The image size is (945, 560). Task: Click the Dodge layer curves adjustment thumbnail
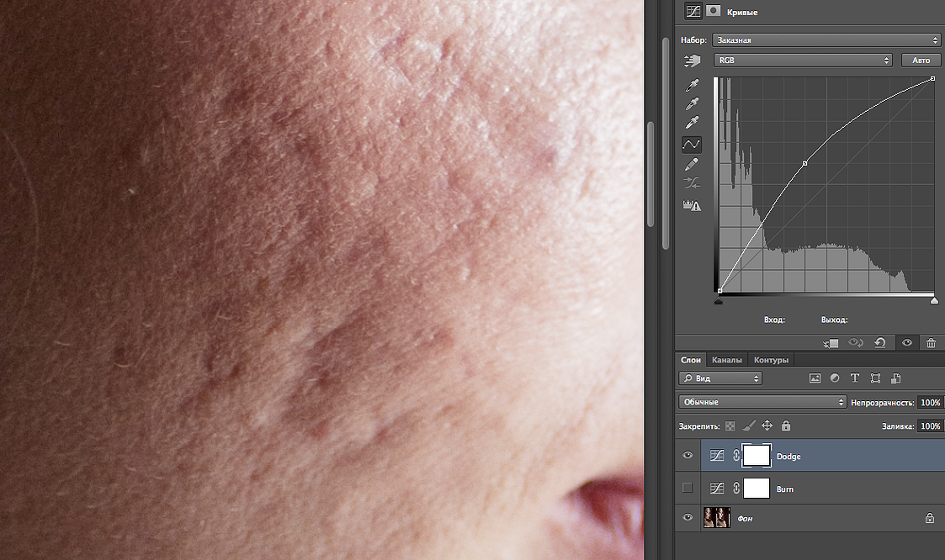[717, 456]
